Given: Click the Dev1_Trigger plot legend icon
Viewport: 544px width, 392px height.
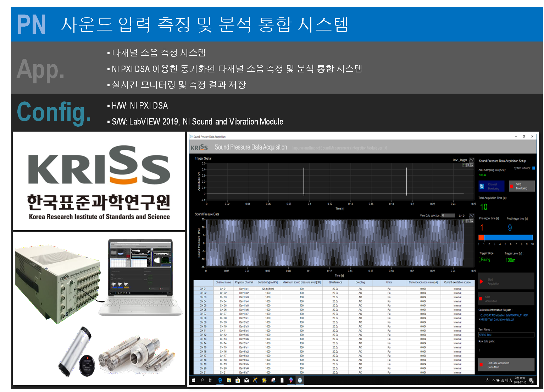Looking at the screenshot, I should click(x=472, y=160).
